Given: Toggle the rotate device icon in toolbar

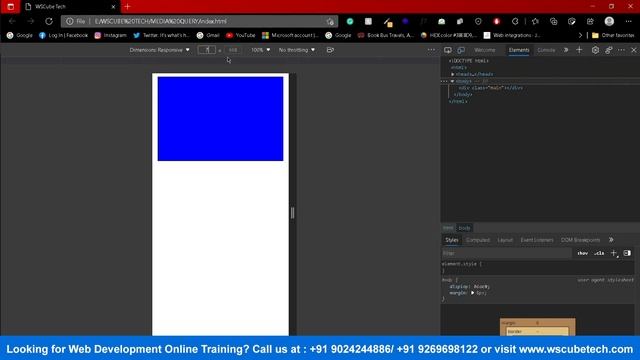Looking at the screenshot, I should [330, 50].
